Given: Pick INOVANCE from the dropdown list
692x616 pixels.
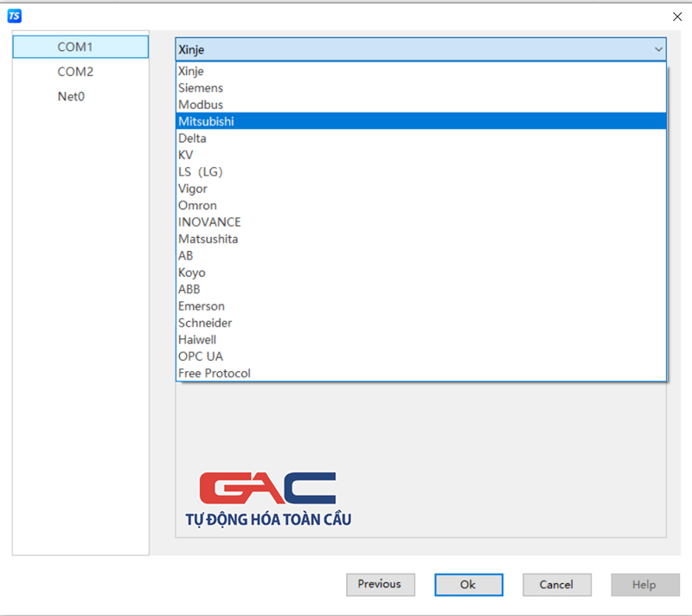Looking at the screenshot, I should click(420, 222).
